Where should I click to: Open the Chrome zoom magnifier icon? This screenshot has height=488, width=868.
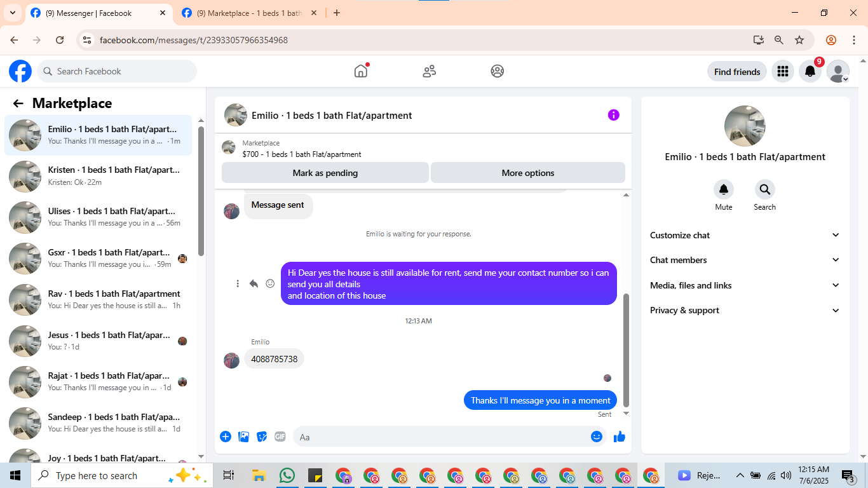click(x=778, y=40)
